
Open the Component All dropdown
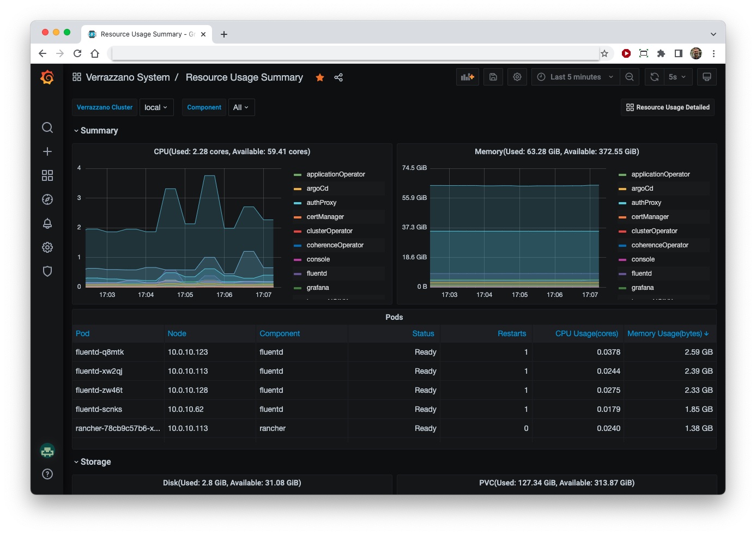tap(241, 107)
